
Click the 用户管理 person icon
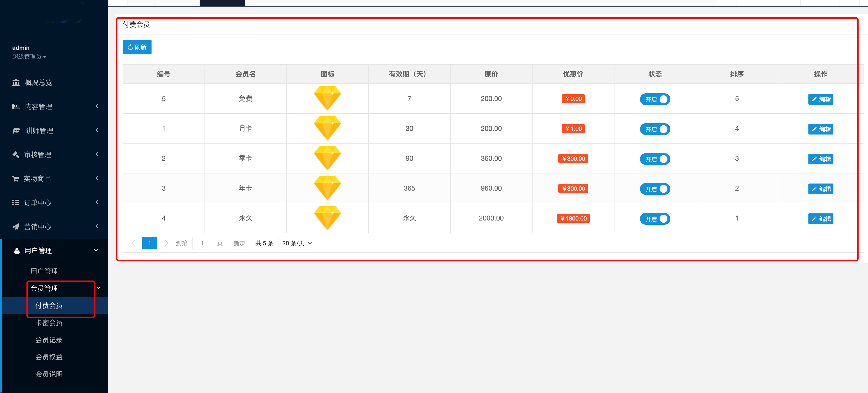point(16,251)
